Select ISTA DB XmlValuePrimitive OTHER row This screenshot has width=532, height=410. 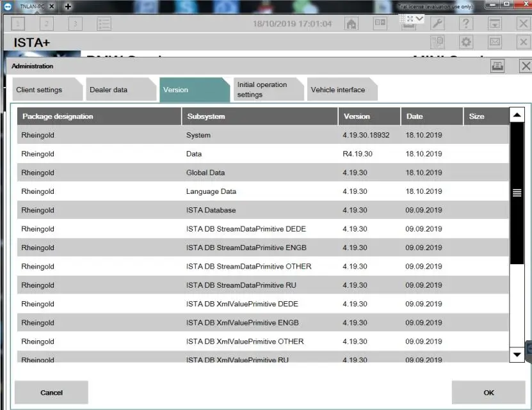click(x=262, y=342)
